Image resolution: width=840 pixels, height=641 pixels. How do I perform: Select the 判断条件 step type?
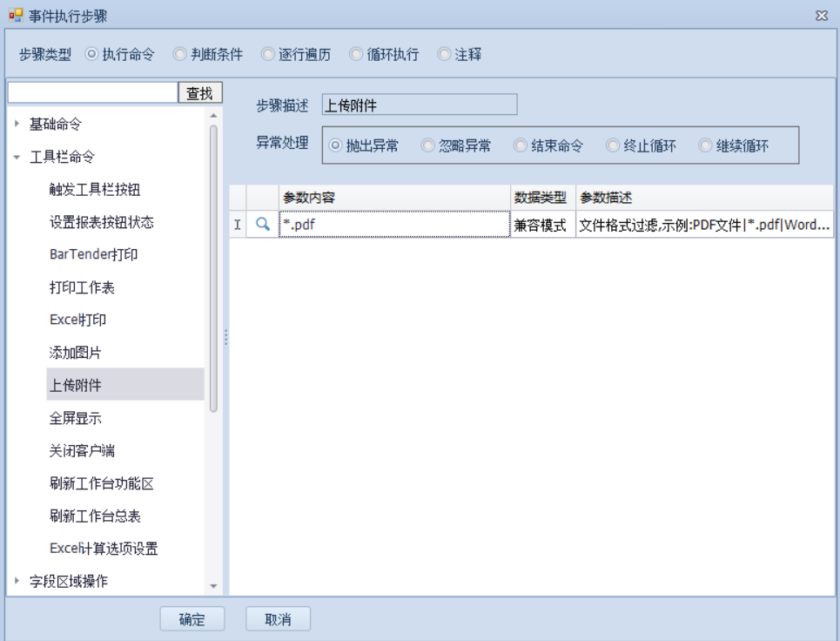tap(180, 55)
